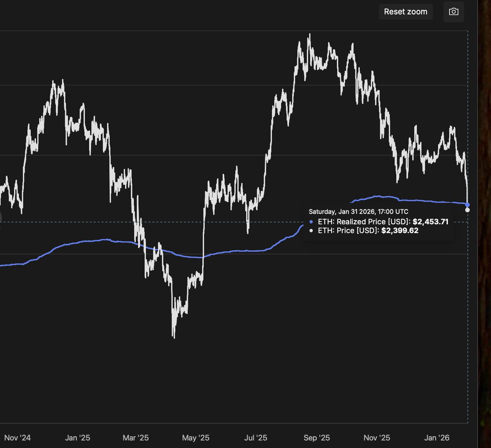Select the Nov '25 axis label
The height and width of the screenshot is (448, 491).
pos(377,438)
